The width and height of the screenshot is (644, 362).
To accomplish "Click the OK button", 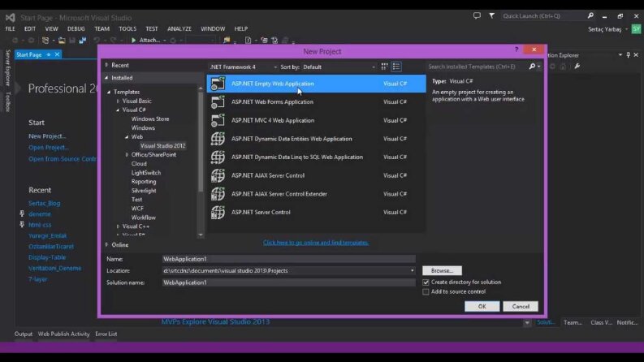I will point(482,307).
